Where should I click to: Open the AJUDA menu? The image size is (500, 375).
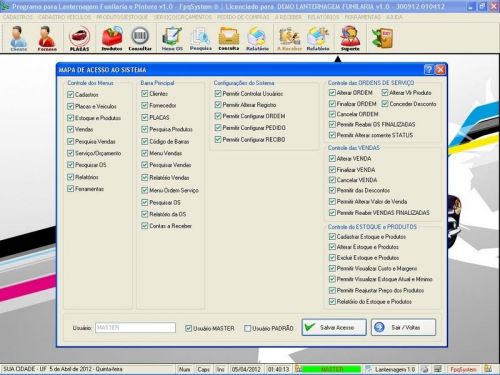[x=394, y=17]
